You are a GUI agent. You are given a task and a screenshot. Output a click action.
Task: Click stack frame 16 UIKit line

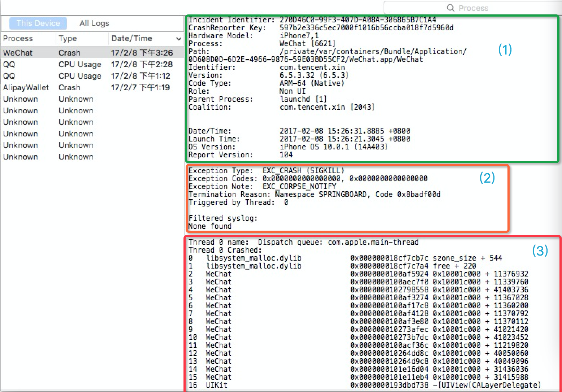coord(365,385)
